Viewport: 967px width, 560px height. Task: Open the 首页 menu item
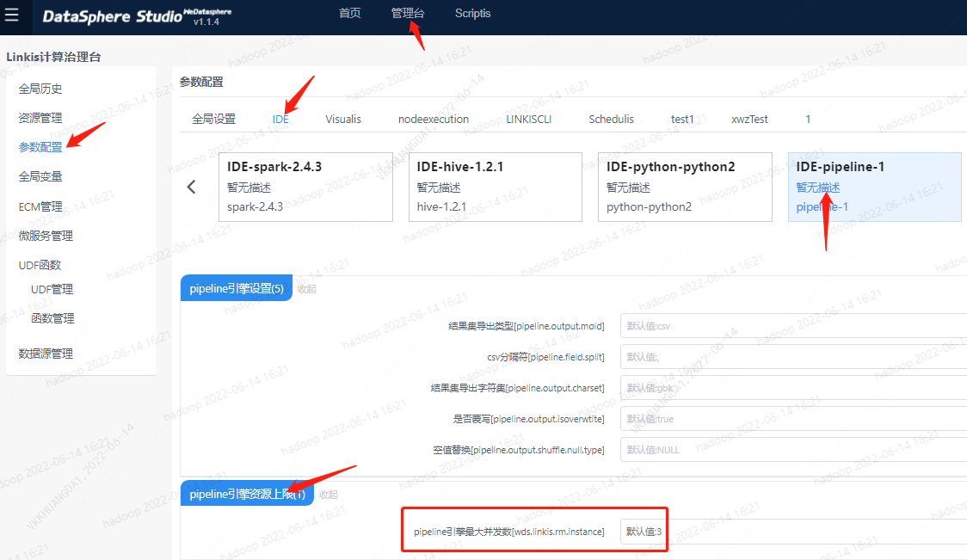pos(349,13)
